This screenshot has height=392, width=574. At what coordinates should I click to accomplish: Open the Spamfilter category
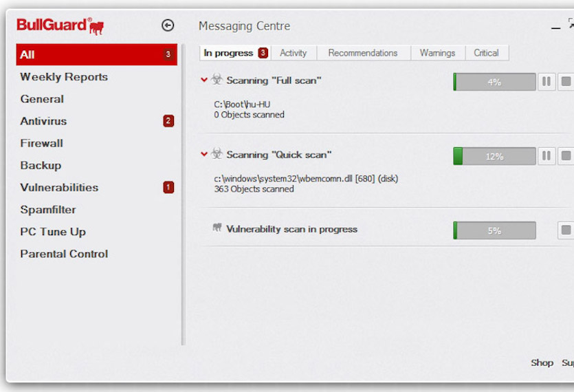97,210
